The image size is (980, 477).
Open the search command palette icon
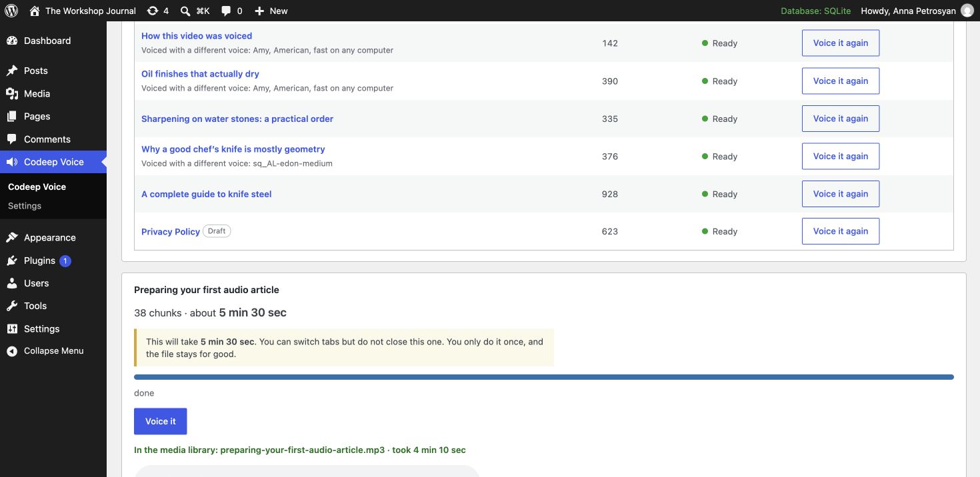click(185, 11)
